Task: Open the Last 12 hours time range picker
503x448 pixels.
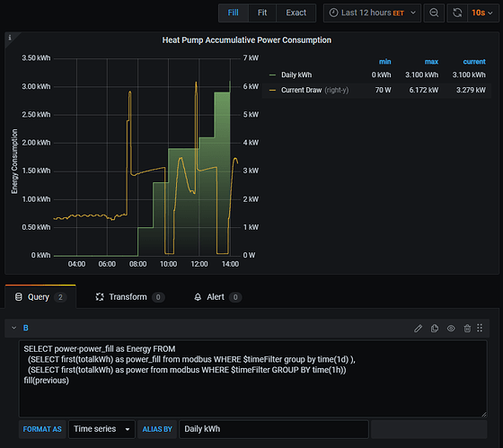Action: [372, 13]
